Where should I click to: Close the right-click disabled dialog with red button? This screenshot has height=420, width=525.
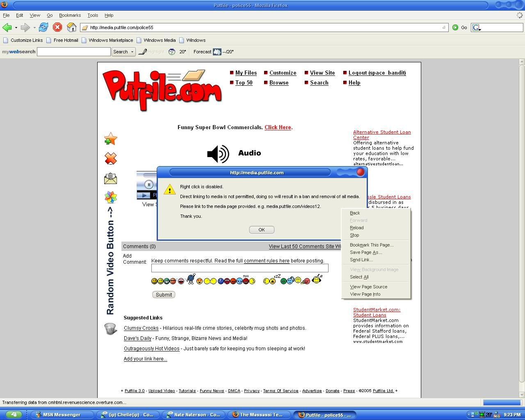pyautogui.click(x=360, y=172)
